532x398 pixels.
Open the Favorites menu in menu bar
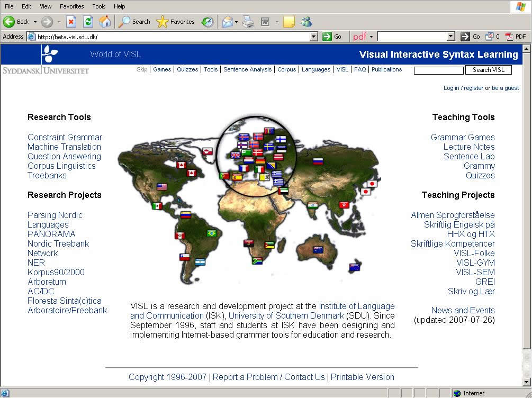click(x=71, y=6)
